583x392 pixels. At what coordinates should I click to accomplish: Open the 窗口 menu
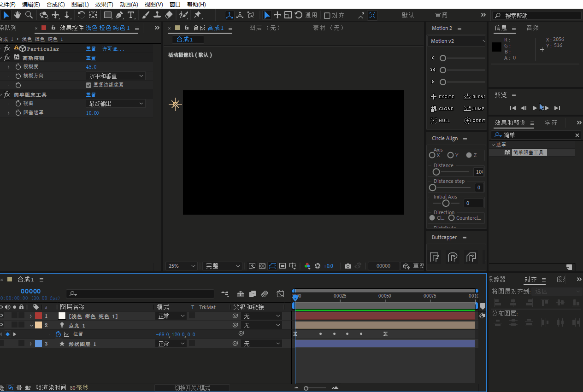[x=175, y=4]
